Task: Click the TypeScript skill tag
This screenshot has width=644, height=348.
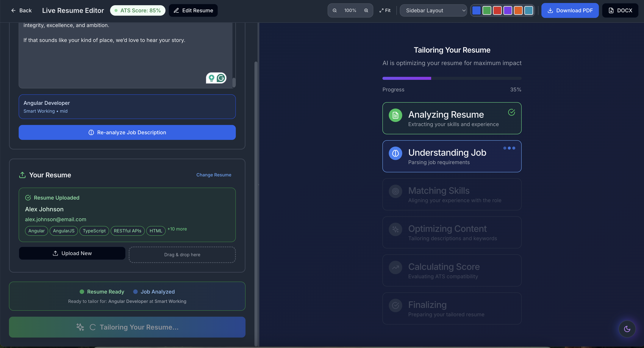Action: click(94, 231)
